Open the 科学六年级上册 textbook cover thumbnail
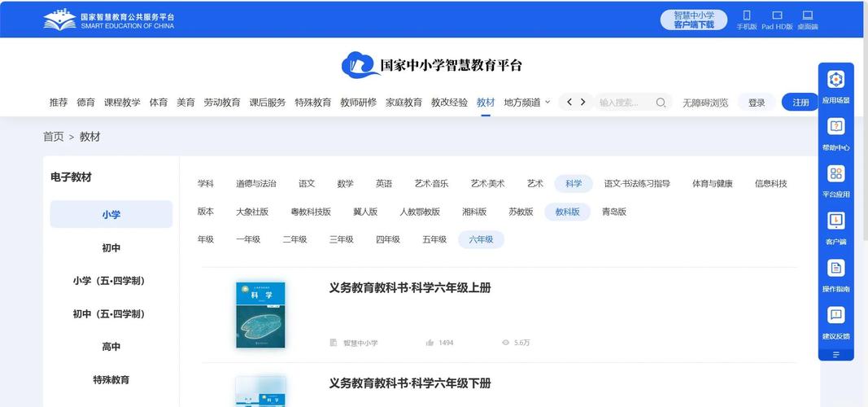This screenshot has width=868, height=407. [x=260, y=315]
